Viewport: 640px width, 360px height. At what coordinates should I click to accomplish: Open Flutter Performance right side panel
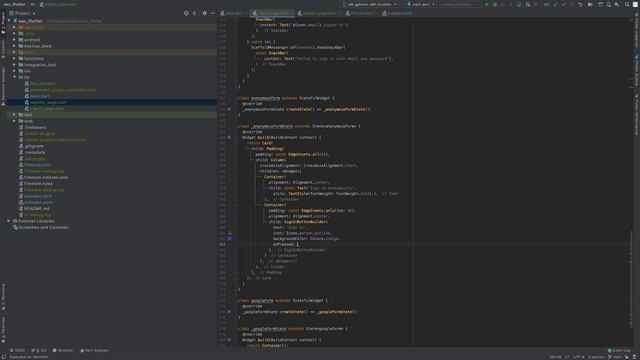[636, 114]
